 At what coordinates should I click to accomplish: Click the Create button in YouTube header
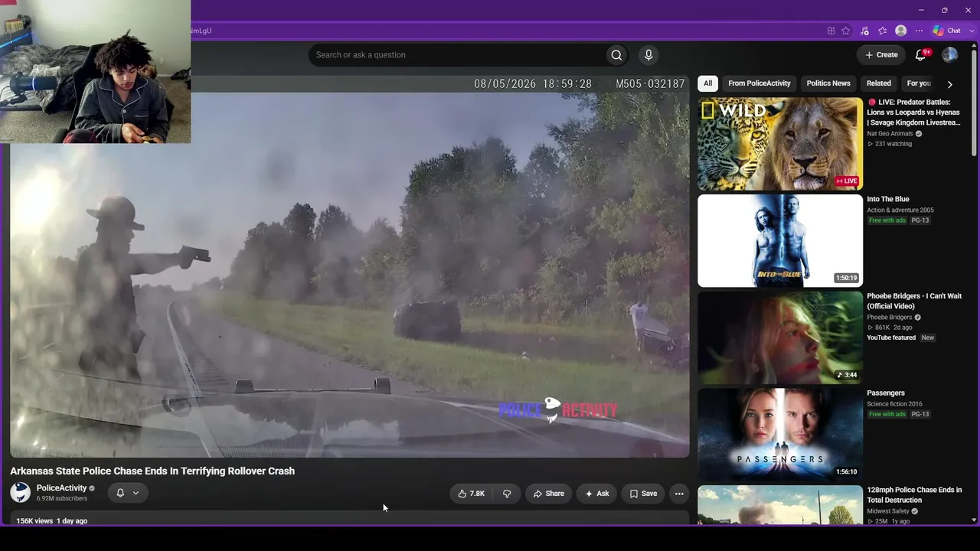[x=881, y=54]
